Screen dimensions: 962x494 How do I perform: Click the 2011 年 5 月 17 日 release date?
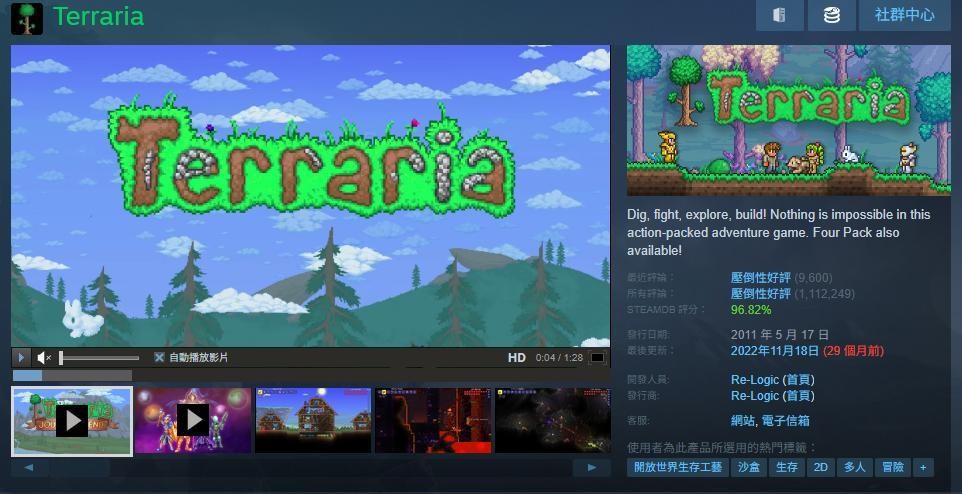click(x=780, y=335)
